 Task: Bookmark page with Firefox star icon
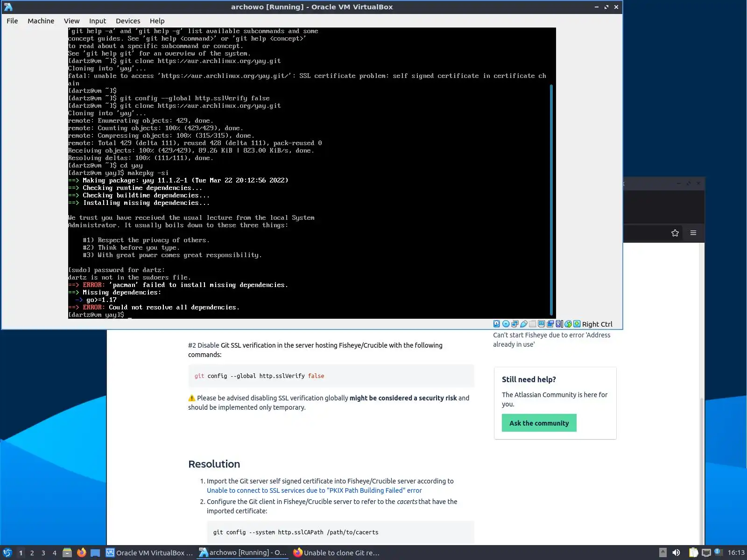coord(675,233)
